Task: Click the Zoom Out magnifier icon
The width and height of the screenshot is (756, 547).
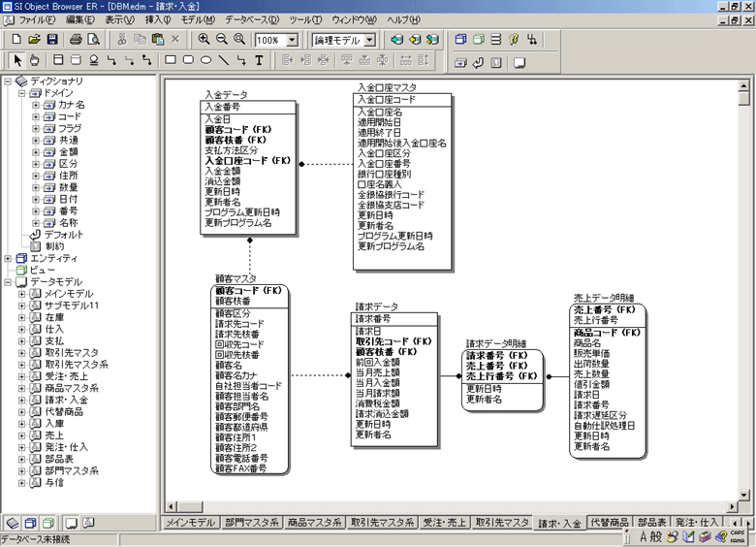Action: click(x=222, y=39)
